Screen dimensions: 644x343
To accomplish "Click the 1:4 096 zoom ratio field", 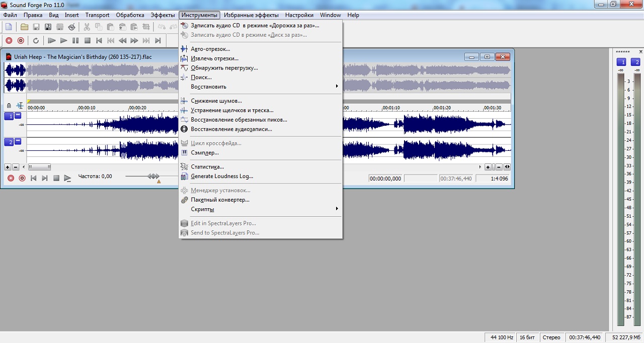I will pyautogui.click(x=493, y=179).
